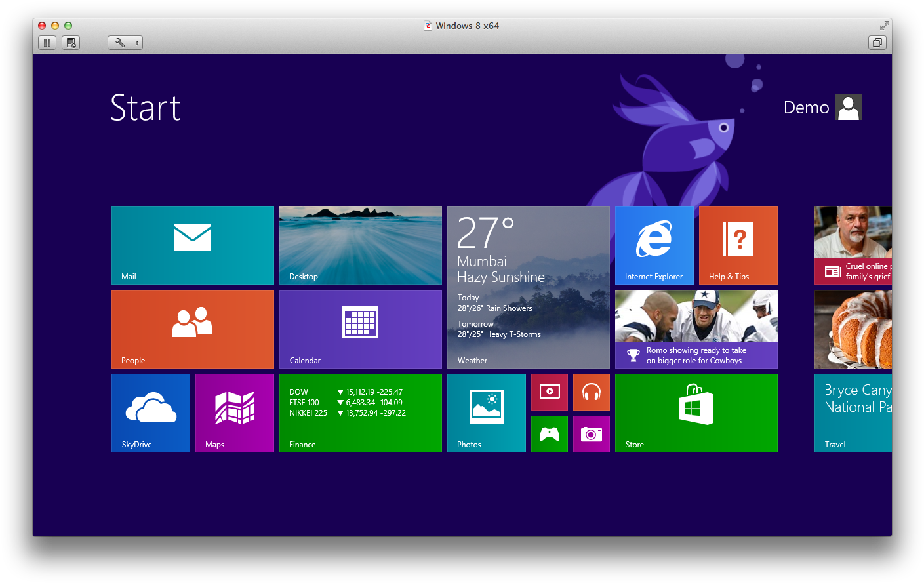Click the DOW index row in Finance
924x583 pixels.
pos(346,392)
